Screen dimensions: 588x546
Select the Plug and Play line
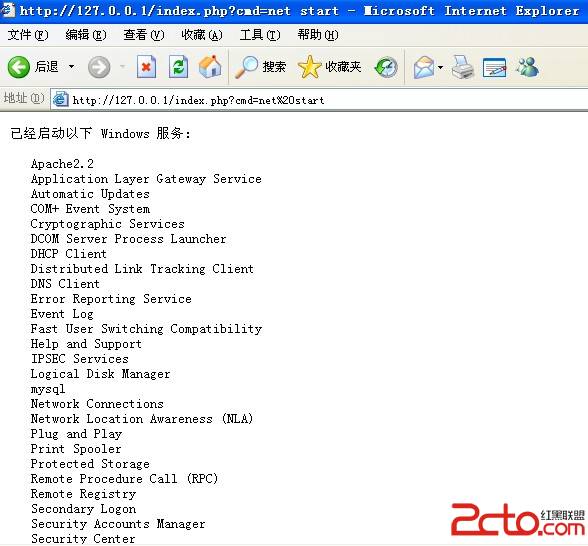pos(76,434)
